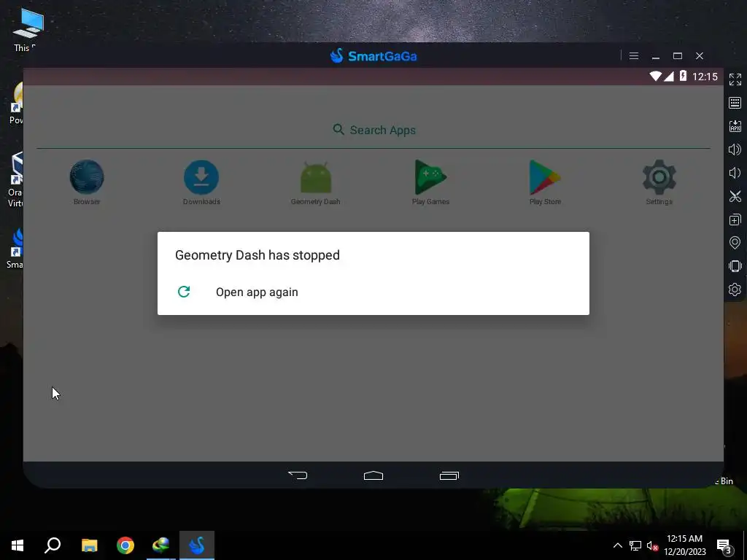The width and height of the screenshot is (747, 560).
Task: Click the install APK icon in sidebar
Action: [x=735, y=126]
